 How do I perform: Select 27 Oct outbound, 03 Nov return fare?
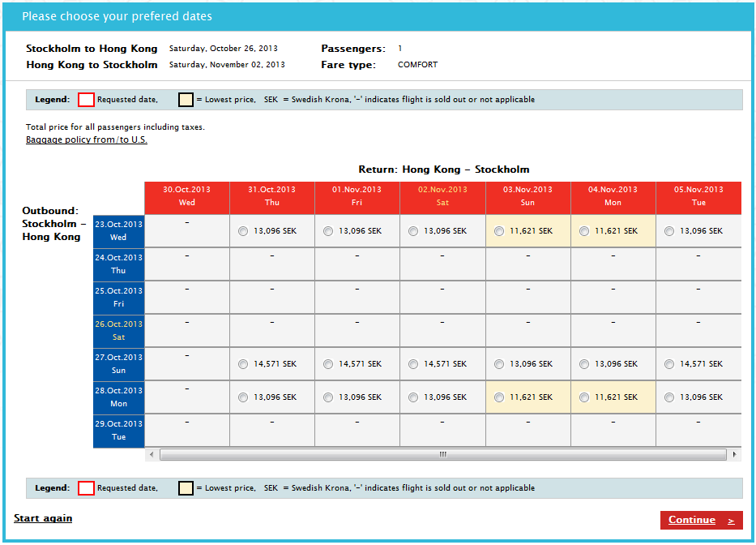(499, 365)
